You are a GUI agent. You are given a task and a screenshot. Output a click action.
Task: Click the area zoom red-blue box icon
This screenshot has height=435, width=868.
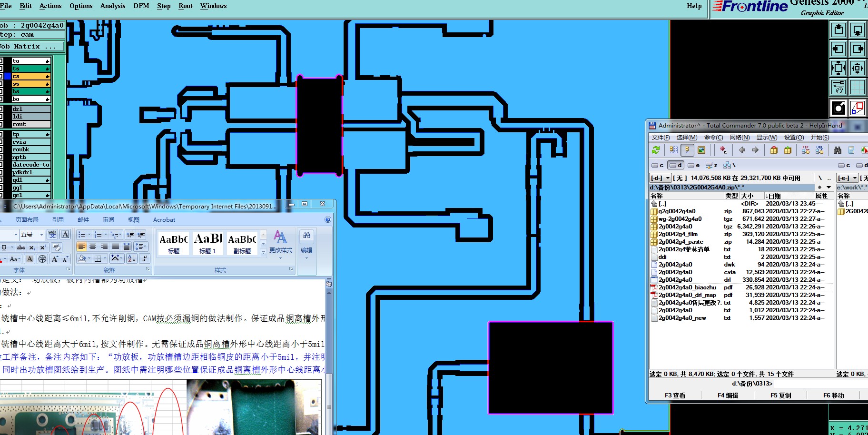pyautogui.click(x=857, y=108)
